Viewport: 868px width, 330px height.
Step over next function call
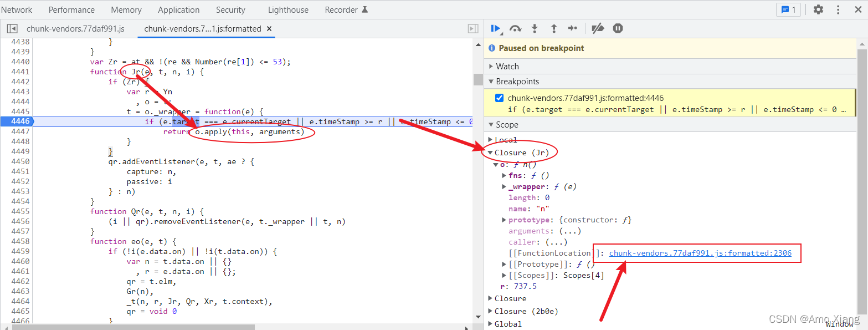pyautogui.click(x=516, y=28)
